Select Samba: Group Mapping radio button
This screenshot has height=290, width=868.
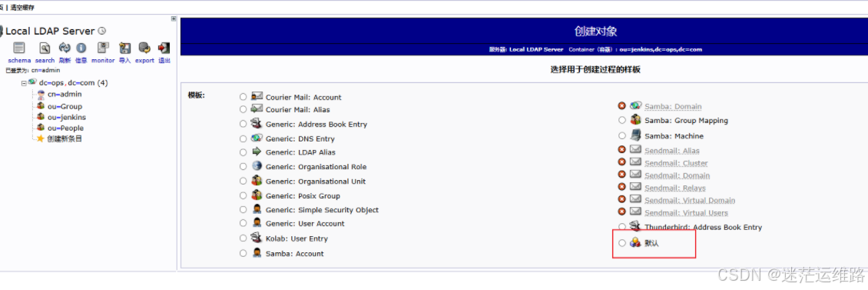(x=621, y=120)
